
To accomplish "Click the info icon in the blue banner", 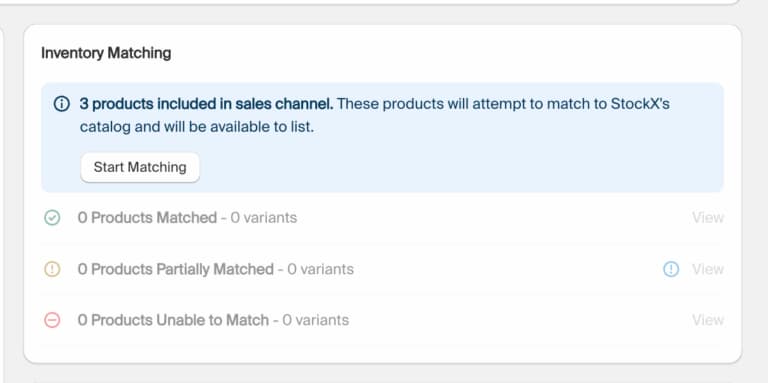I will (61, 104).
